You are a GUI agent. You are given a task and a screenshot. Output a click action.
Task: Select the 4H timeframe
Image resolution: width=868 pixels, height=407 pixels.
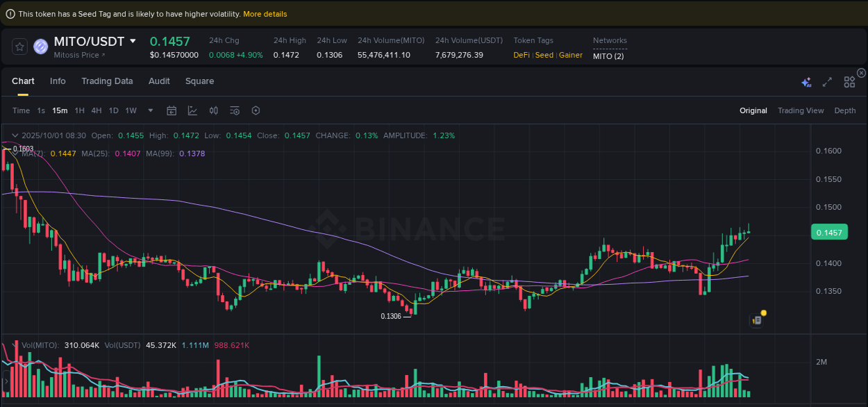tap(97, 110)
